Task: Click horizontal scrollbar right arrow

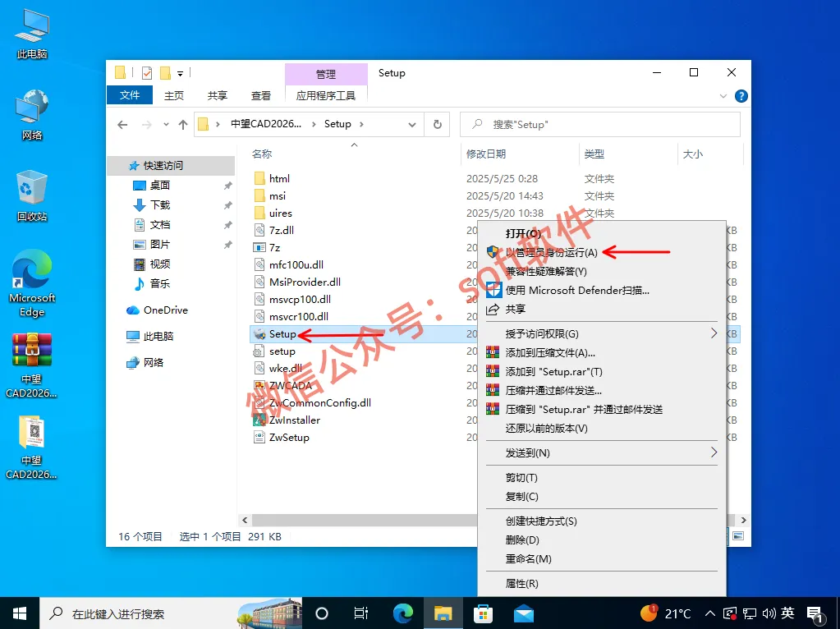Action: pos(743,520)
